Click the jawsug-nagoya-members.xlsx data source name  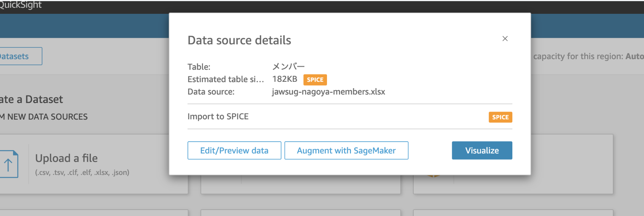(x=328, y=92)
